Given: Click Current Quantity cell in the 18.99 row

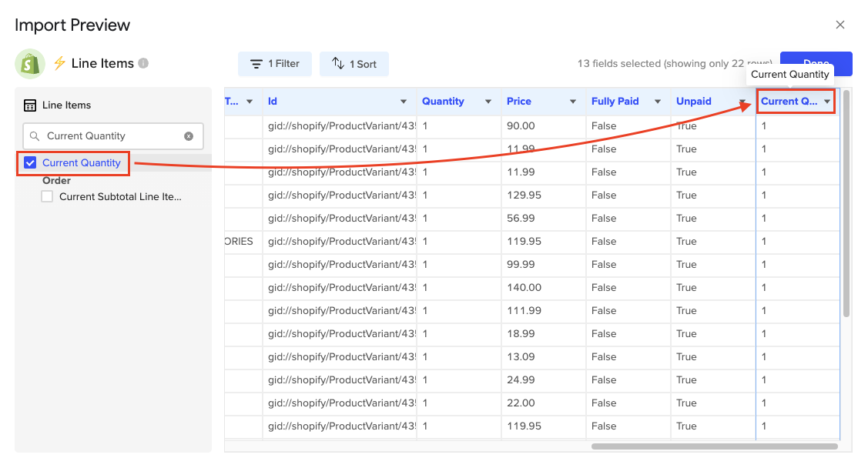Looking at the screenshot, I should (x=798, y=334).
